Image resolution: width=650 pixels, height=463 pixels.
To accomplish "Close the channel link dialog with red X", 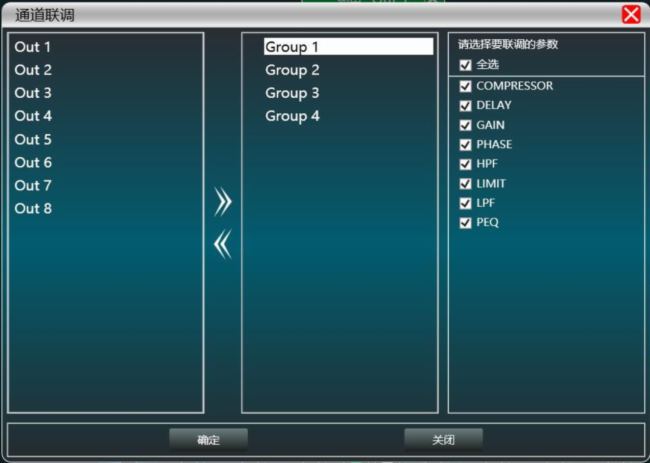I will [x=631, y=14].
